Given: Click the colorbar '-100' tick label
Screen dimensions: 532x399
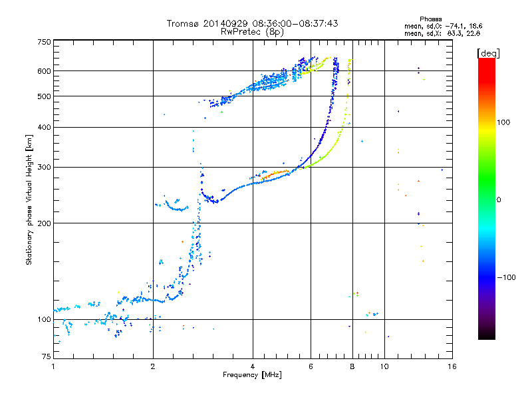Looking at the screenshot, I should click(x=506, y=277).
